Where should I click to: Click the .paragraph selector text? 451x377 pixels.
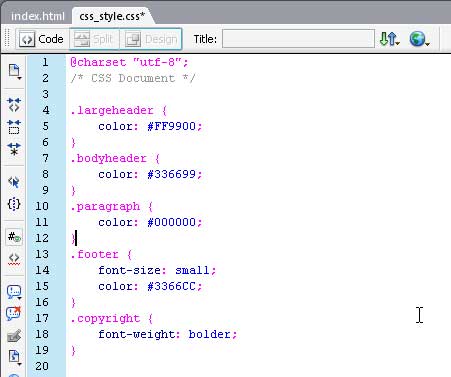tap(105, 206)
